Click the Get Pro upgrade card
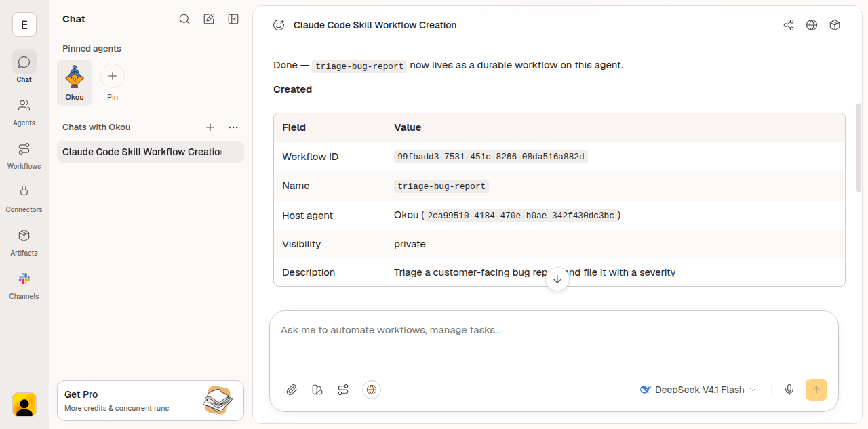The image size is (868, 429). pos(151,401)
